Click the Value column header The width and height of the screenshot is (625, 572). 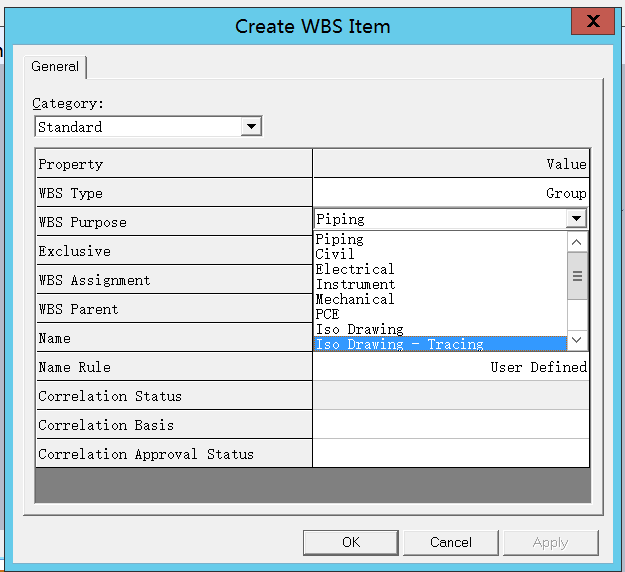[x=451, y=164]
